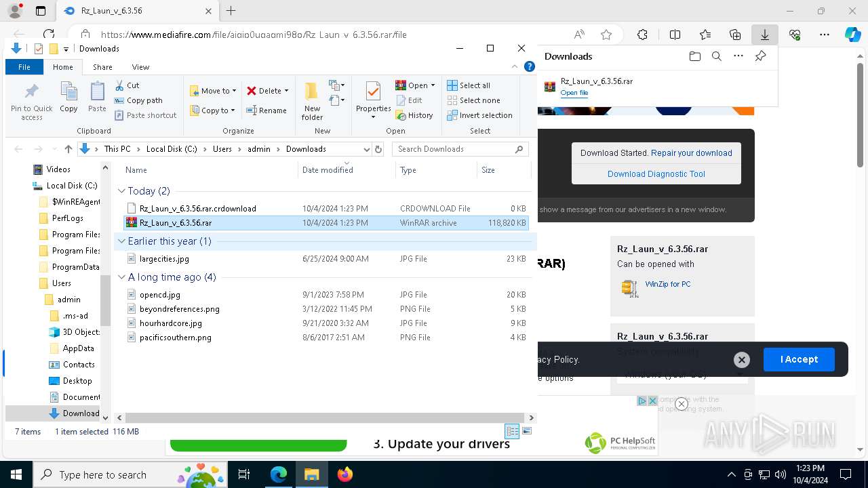Image resolution: width=868 pixels, height=488 pixels.
Task: Switch to details view layout icon
Action: [512, 431]
